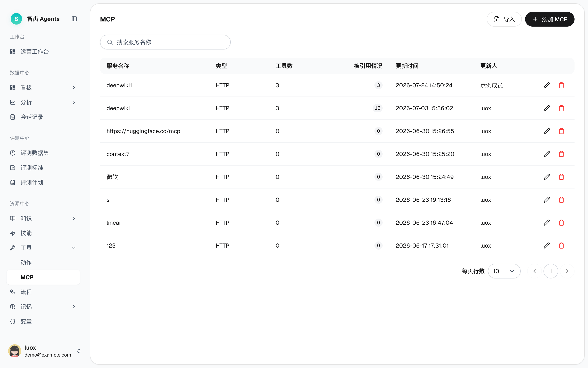Screen dimensions: 588x368
Task: Click the 技能 lightning icon
Action: [13, 233]
